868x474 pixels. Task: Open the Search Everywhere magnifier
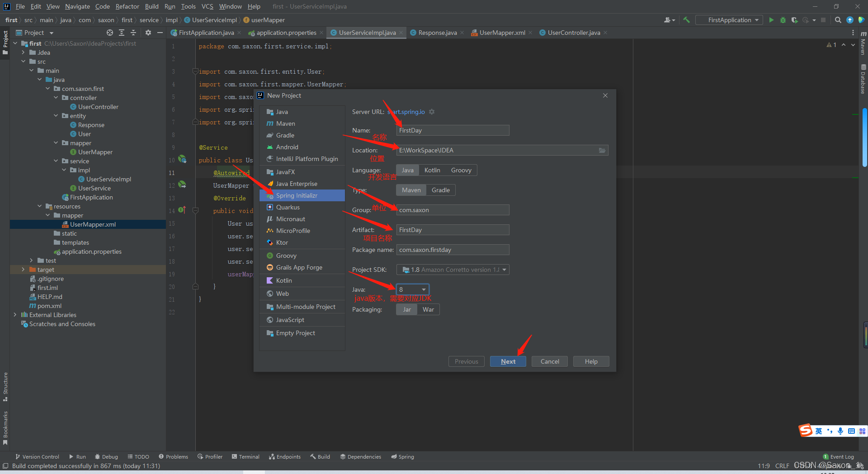point(838,20)
